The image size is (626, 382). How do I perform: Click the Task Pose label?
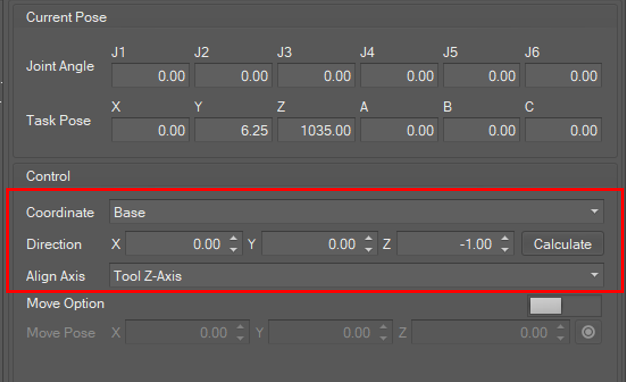(x=58, y=120)
